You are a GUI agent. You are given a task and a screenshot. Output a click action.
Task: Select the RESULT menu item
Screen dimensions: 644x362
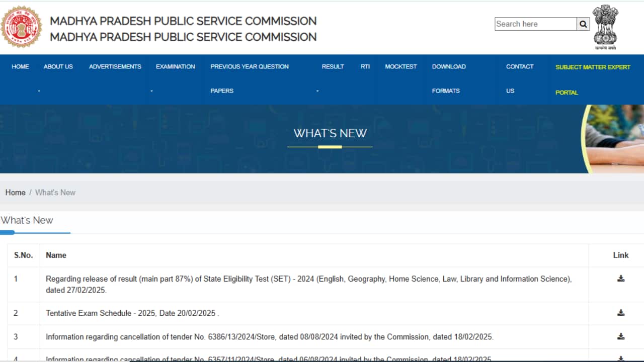333,66
